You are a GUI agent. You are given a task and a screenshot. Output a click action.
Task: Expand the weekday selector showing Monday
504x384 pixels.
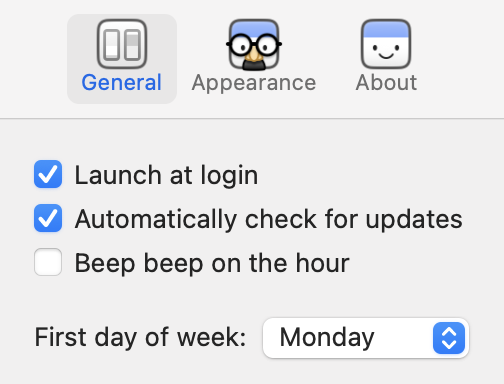pyautogui.click(x=366, y=338)
